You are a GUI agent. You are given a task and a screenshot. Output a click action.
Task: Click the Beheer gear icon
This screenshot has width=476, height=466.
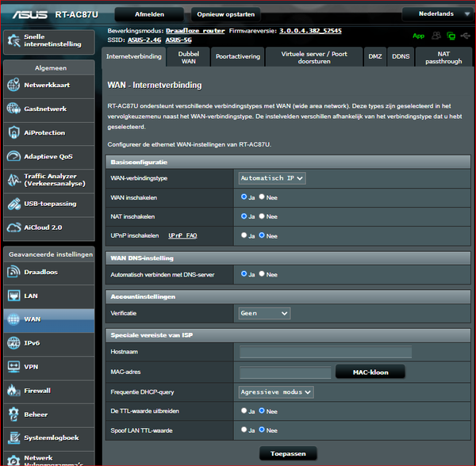(13, 414)
